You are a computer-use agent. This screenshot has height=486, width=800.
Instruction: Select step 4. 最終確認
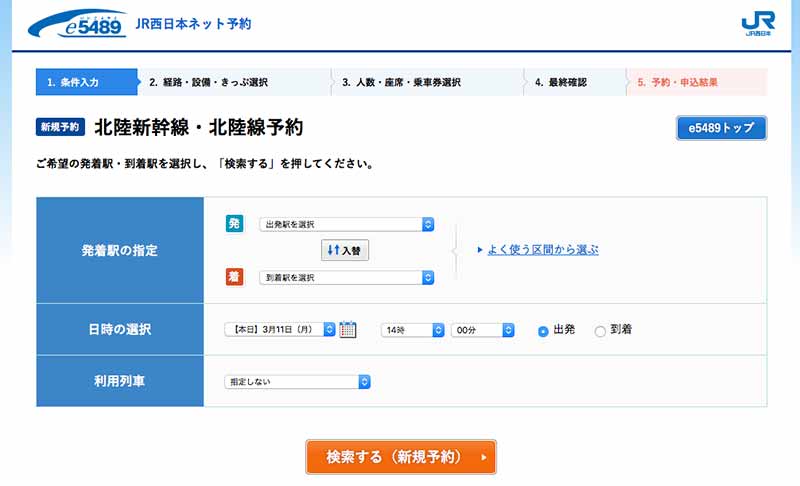coord(575,82)
